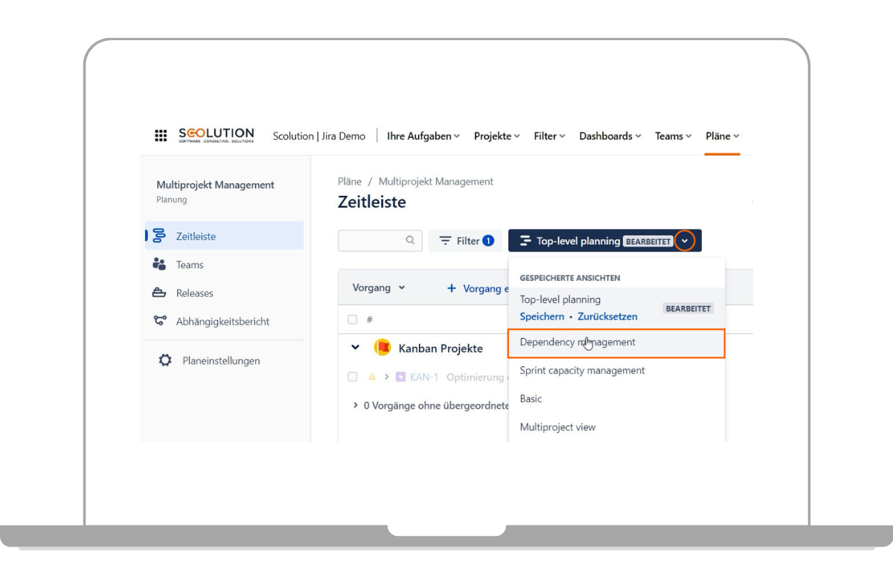Click the timeline search input field

(372, 240)
